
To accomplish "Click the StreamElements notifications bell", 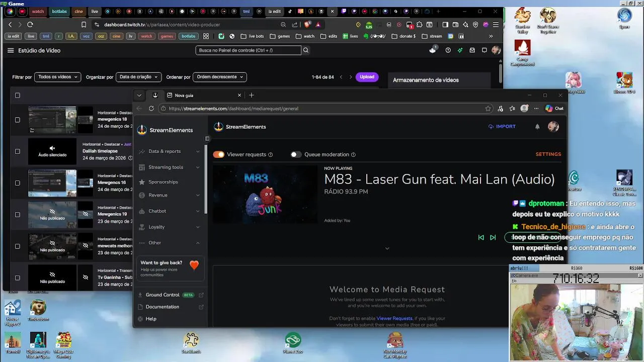I will (537, 127).
